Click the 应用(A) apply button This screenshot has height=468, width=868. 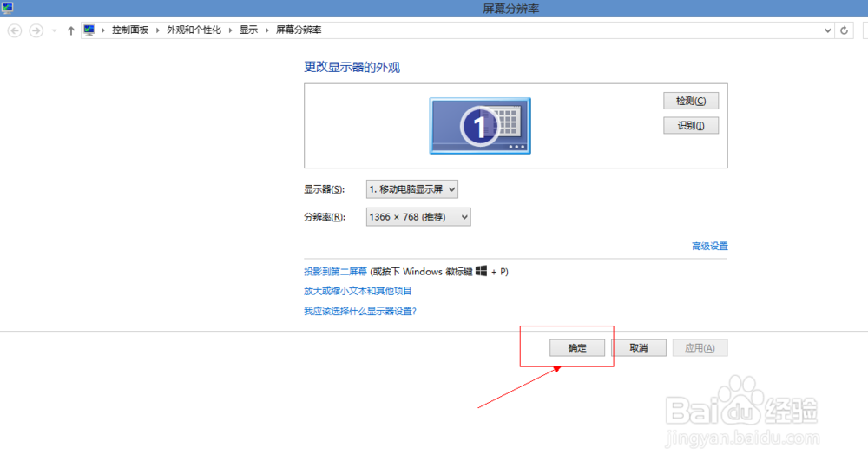click(x=700, y=348)
